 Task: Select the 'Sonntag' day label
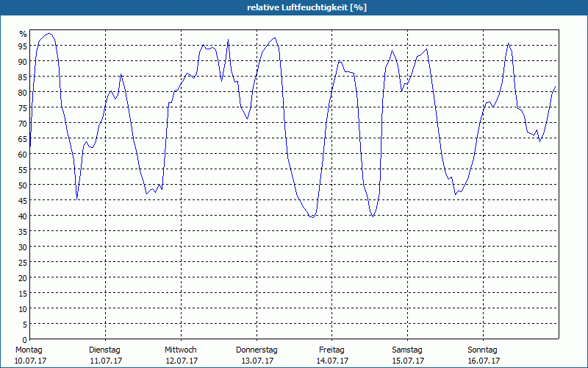[x=483, y=350]
